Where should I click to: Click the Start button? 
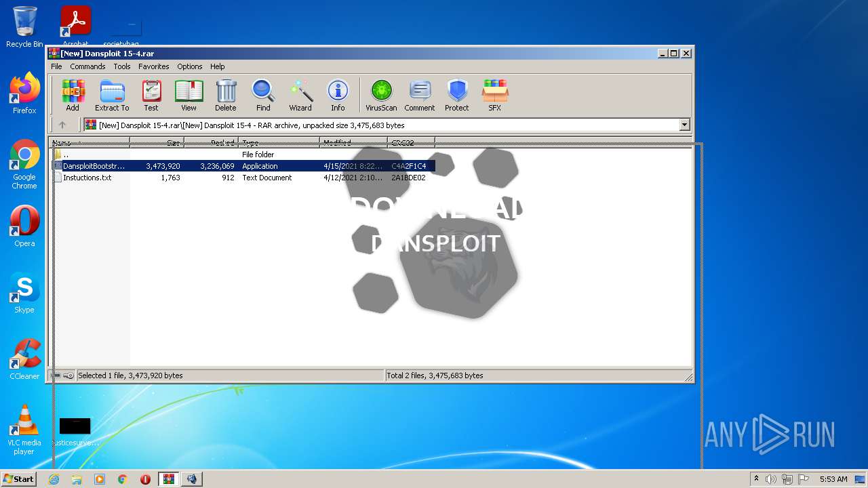(18, 479)
